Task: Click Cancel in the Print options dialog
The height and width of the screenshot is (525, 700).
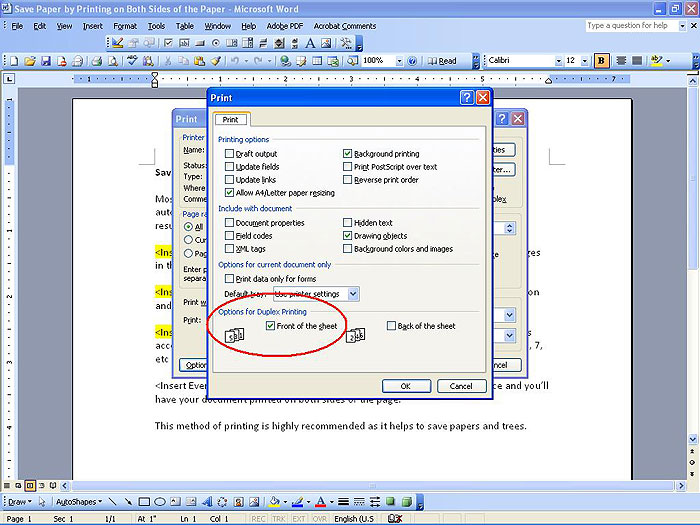Action: 461,386
